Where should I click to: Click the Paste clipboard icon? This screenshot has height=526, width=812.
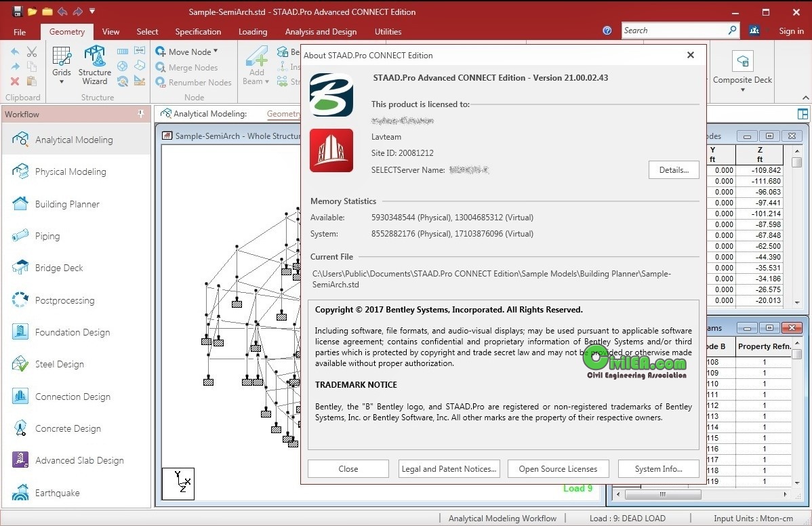[x=32, y=81]
